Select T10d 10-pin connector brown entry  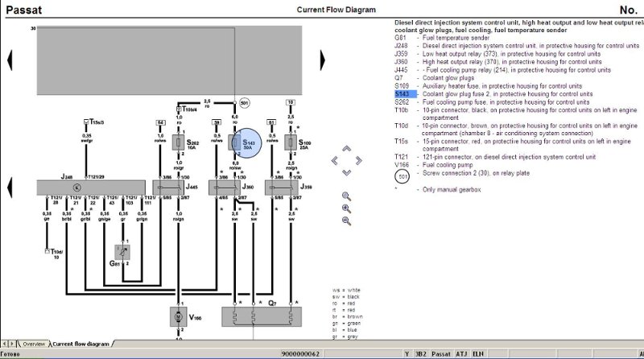(x=516, y=130)
